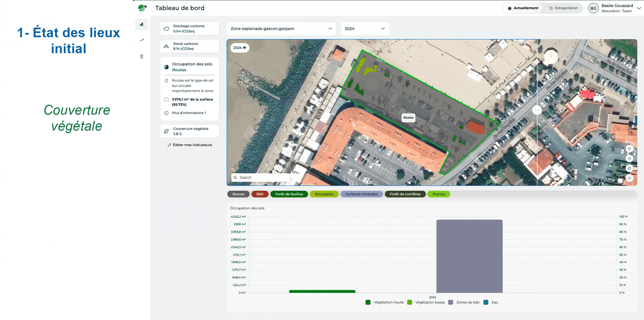Switch to Extrapolation mode
The image size is (644, 320).
[563, 8]
